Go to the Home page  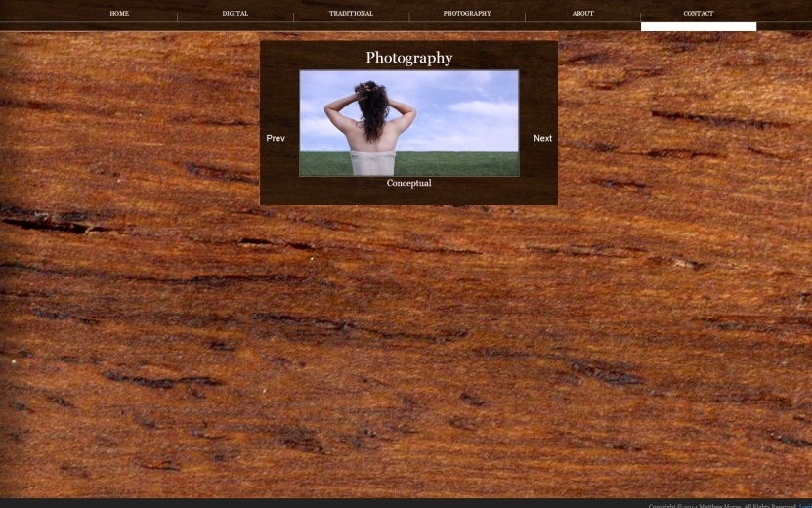[119, 14]
